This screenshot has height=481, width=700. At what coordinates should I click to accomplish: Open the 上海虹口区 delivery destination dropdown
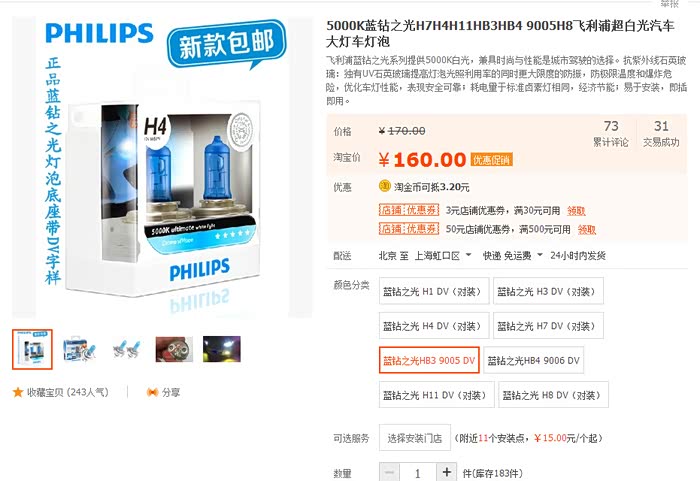(x=443, y=255)
